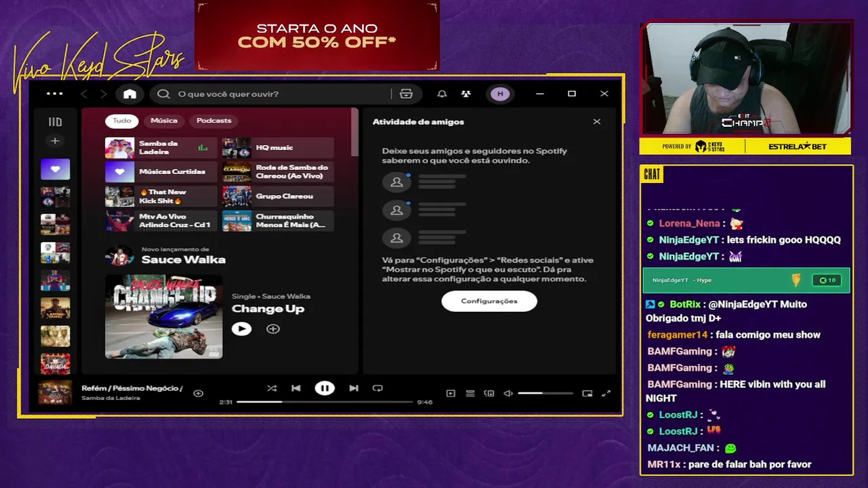Play the Change Up single

[241, 329]
